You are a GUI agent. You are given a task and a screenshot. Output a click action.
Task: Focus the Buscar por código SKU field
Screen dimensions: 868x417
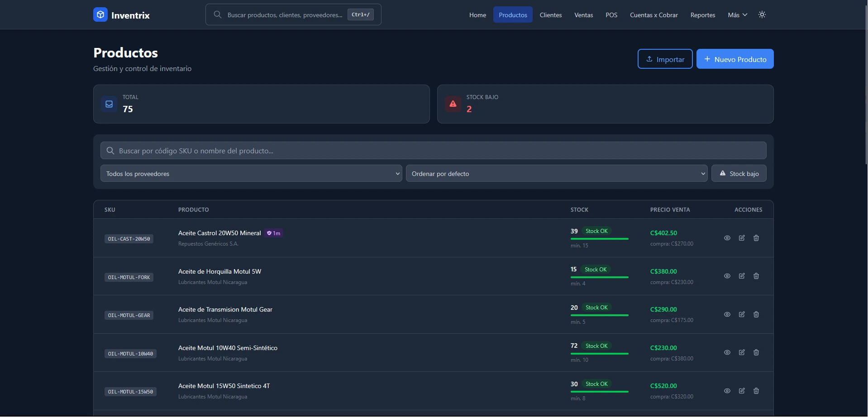click(x=433, y=151)
